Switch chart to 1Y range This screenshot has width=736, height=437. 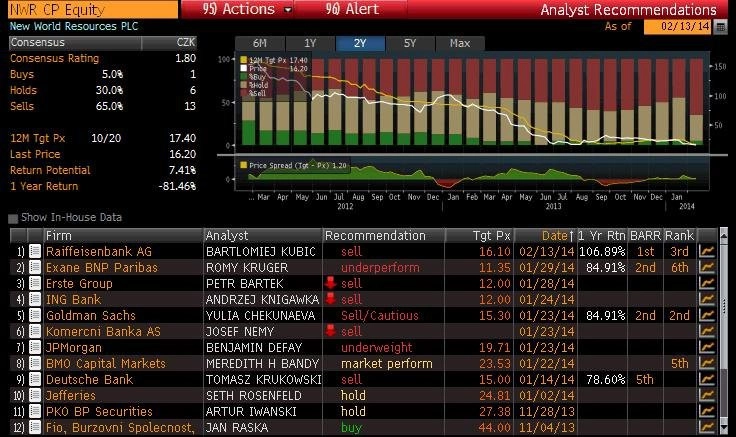310,43
